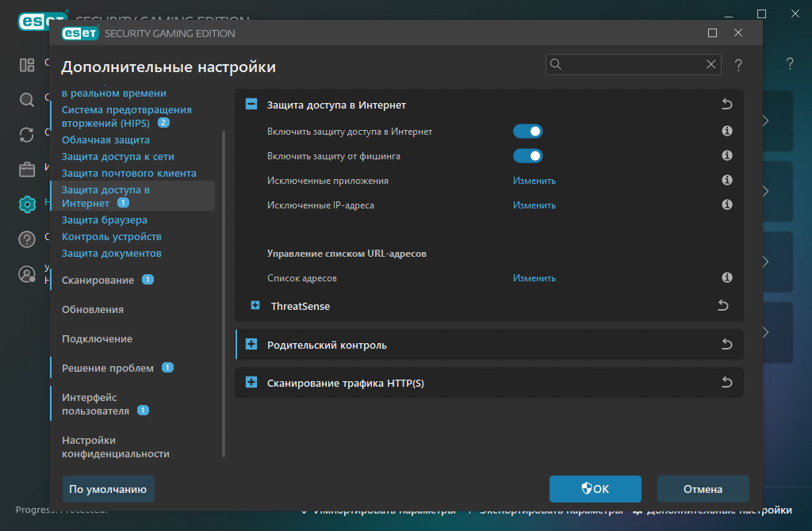812x531 pixels.
Task: Click the info icon for 'Включить защиту доступа в Интернет'
Action: (x=727, y=131)
